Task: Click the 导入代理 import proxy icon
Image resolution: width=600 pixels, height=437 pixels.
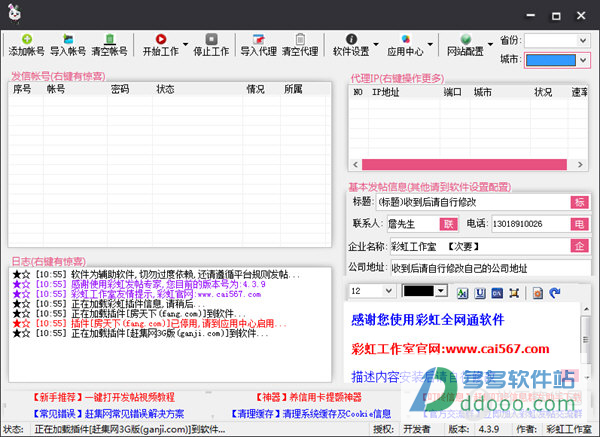Action: tap(259, 39)
